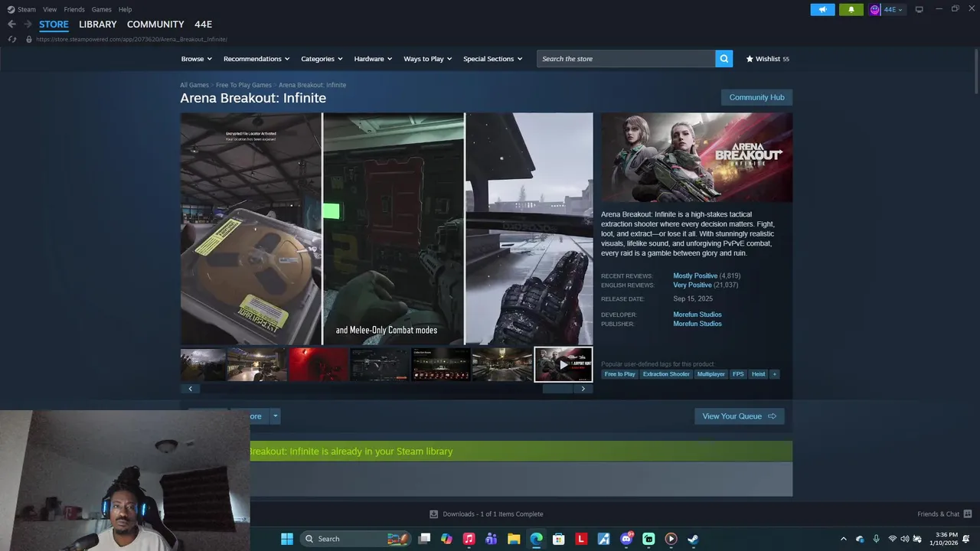This screenshot has height=551, width=980.
Task: Open the pink music app on taskbar
Action: coord(469,539)
